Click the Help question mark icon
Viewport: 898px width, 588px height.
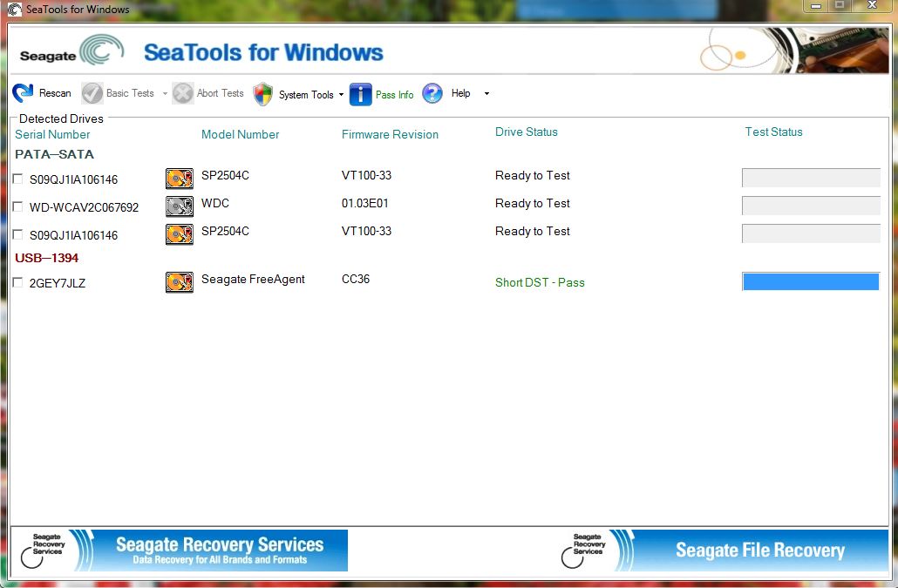pyautogui.click(x=432, y=93)
